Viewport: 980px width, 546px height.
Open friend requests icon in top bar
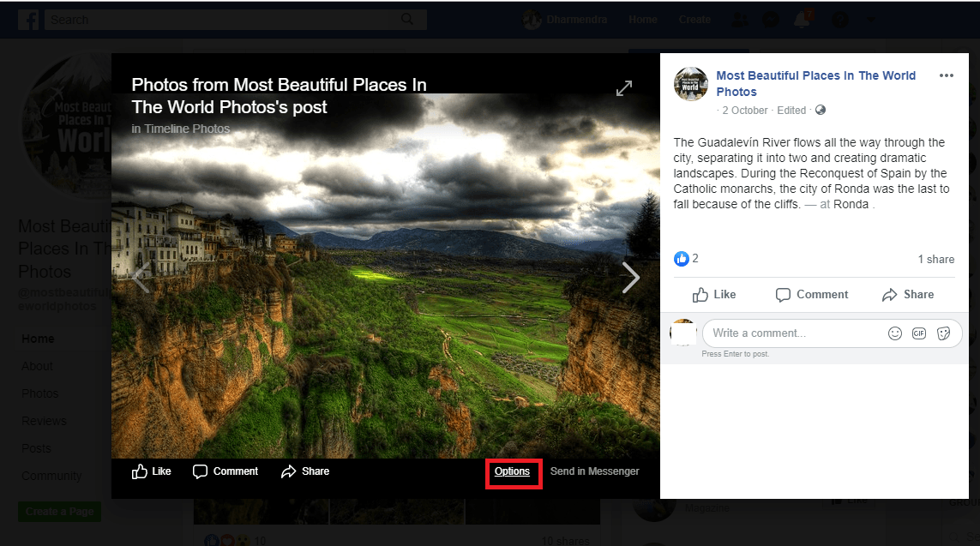tap(740, 20)
